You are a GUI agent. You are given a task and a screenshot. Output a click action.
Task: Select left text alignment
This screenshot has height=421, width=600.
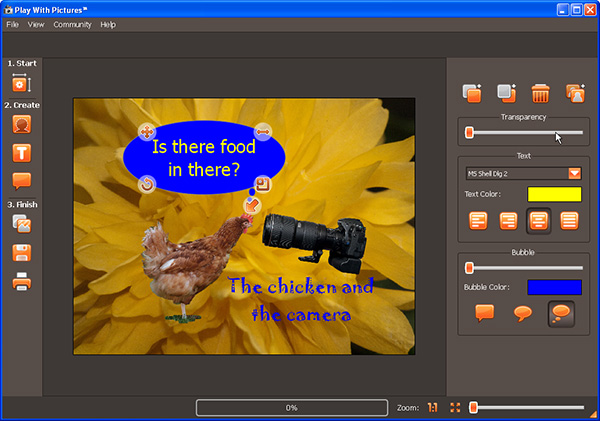478,220
